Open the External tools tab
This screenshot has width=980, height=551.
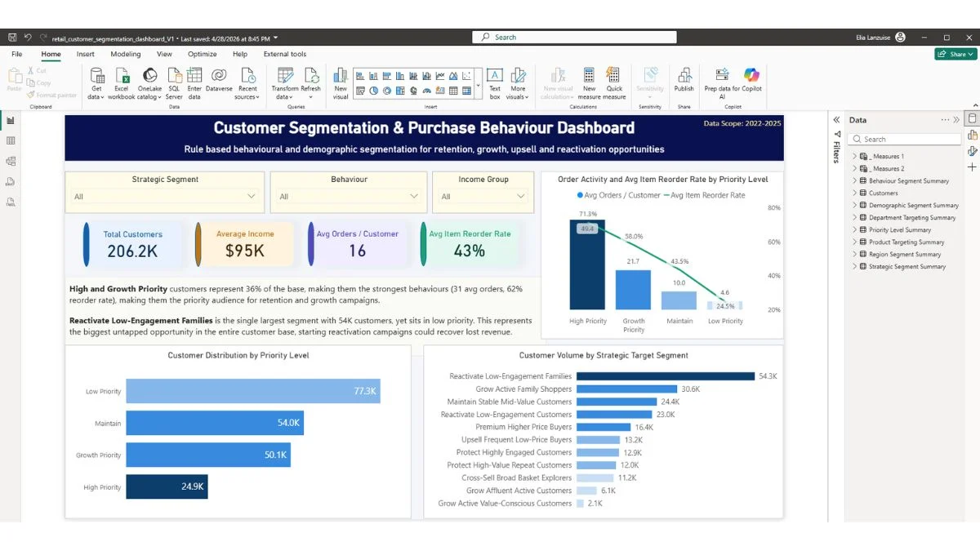pos(285,54)
